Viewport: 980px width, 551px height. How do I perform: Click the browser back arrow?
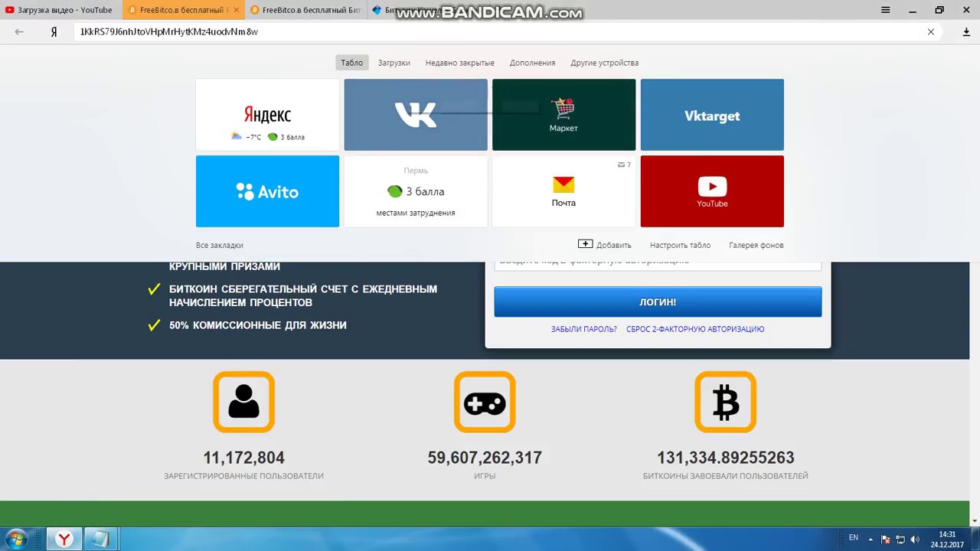point(19,32)
